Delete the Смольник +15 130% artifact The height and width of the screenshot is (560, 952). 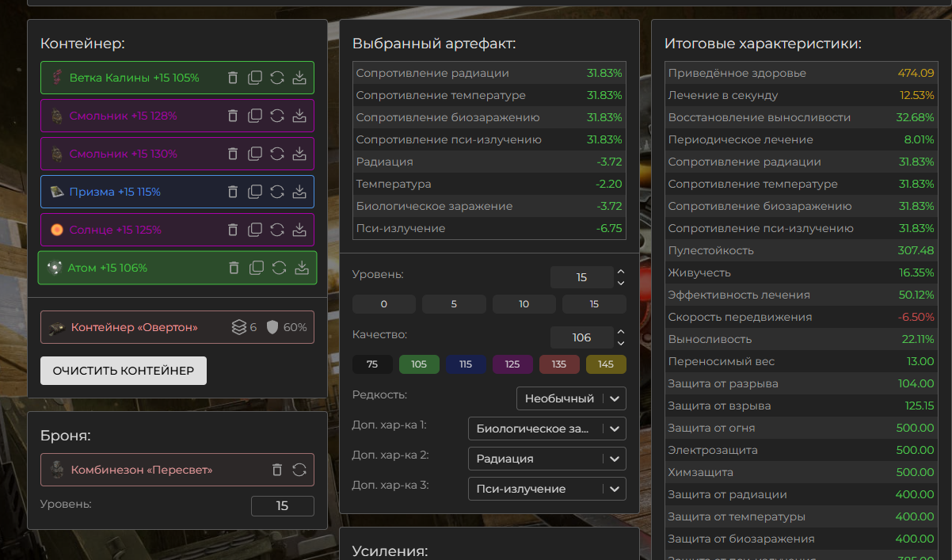[233, 154]
